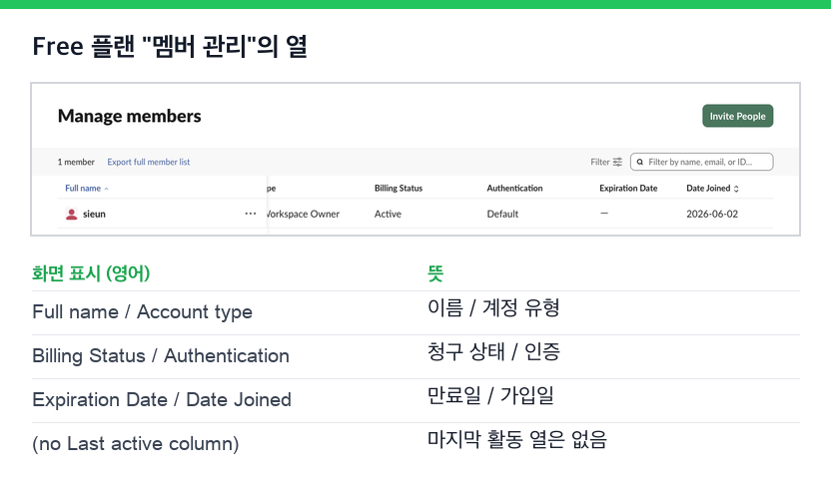Select the 2026-06-02 date joined cell
Viewport: 831px width, 504px height.
click(x=712, y=214)
